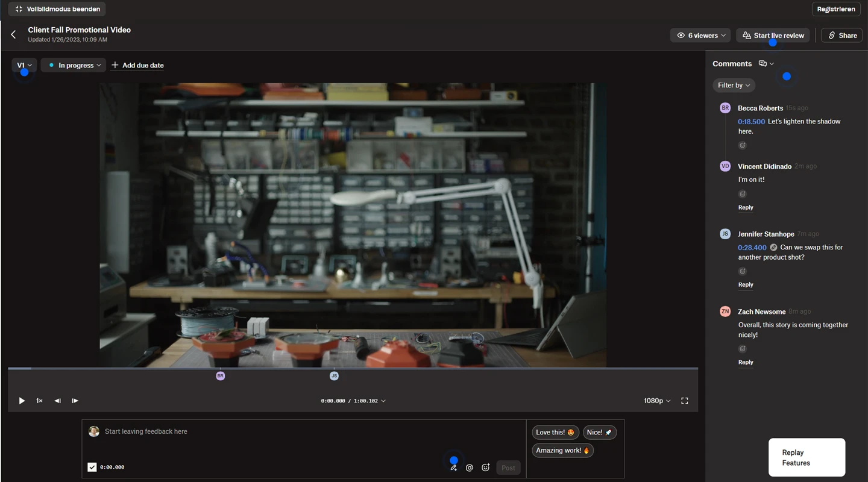Open the 6 viewers dropdown
Image resolution: width=868 pixels, height=482 pixels.
coord(700,36)
